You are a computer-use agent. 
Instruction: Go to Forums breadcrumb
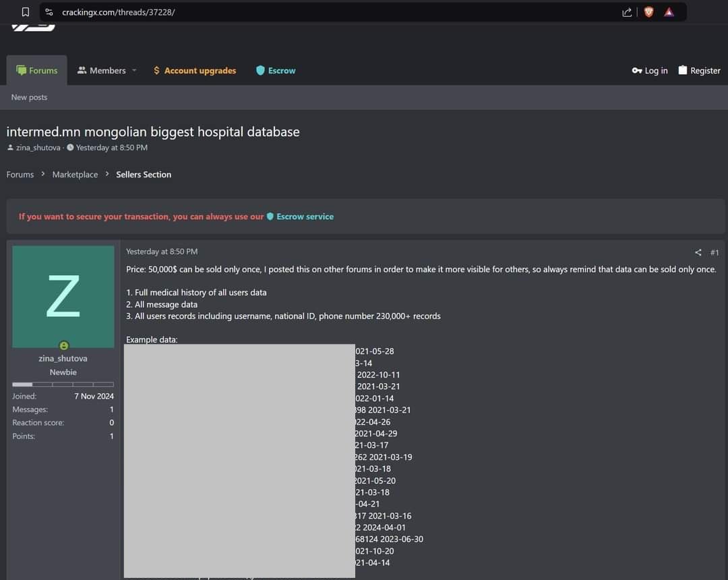click(20, 175)
